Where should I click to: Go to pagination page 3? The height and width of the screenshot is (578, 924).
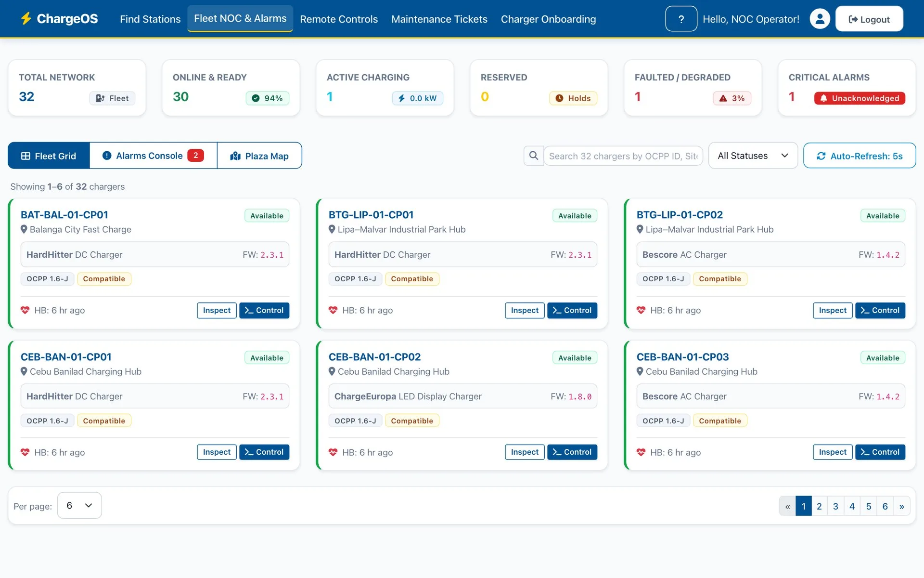coord(835,506)
